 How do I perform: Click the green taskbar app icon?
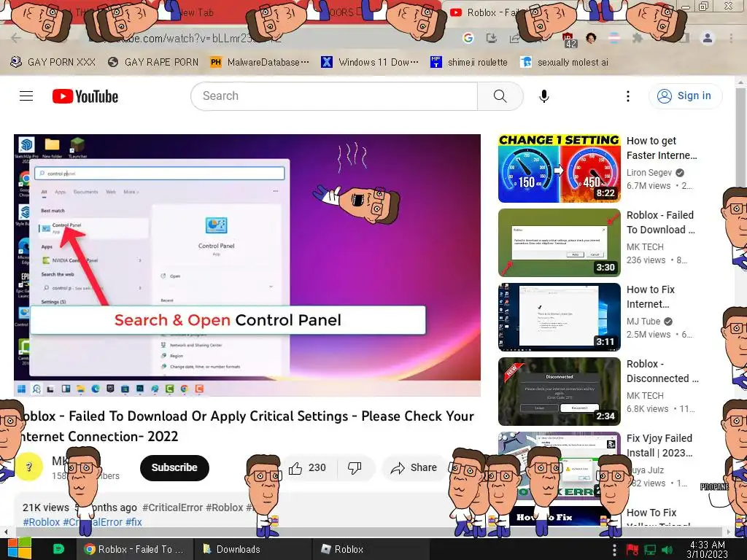click(x=58, y=549)
